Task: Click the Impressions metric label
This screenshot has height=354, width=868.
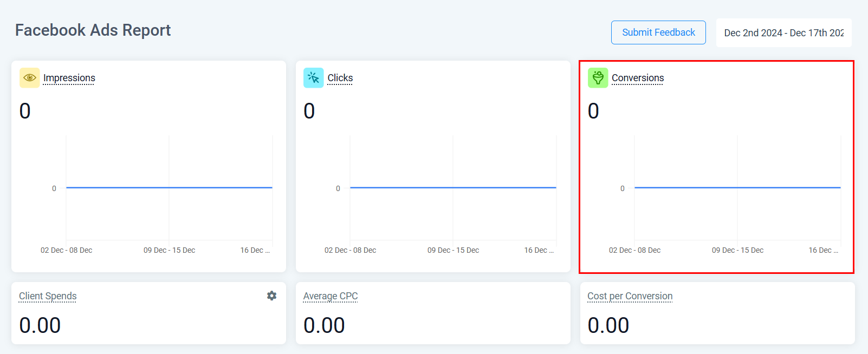Action: (x=69, y=78)
